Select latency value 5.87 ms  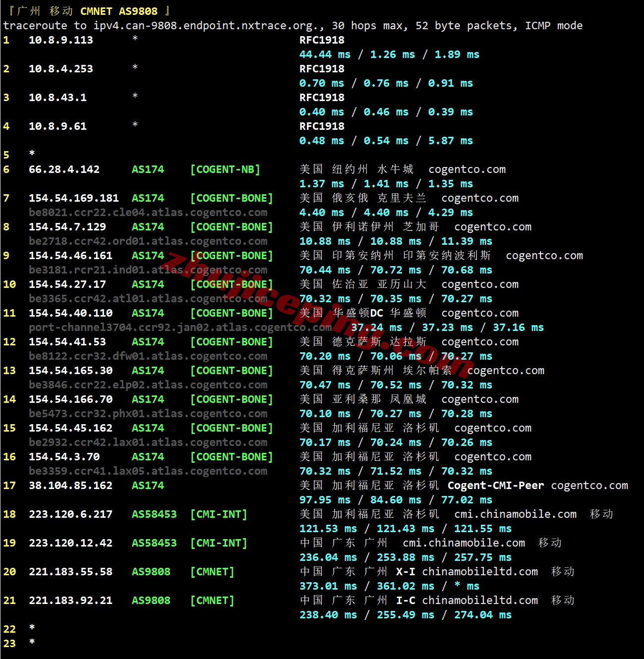coord(451,141)
